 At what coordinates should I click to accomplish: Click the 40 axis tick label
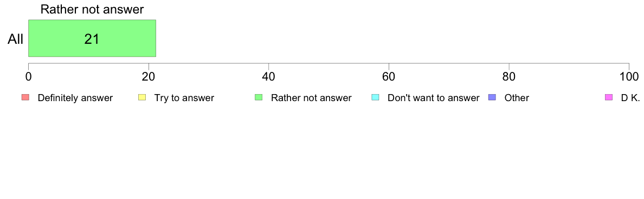pyautogui.click(x=269, y=76)
